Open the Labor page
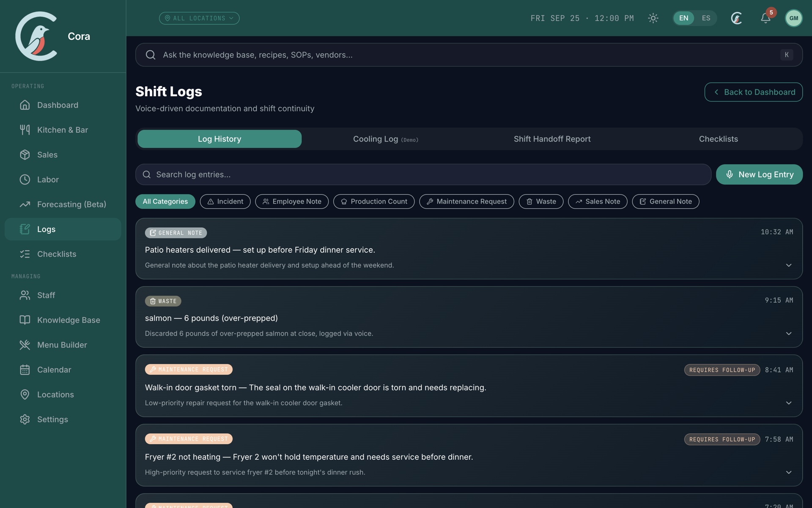 63,179
